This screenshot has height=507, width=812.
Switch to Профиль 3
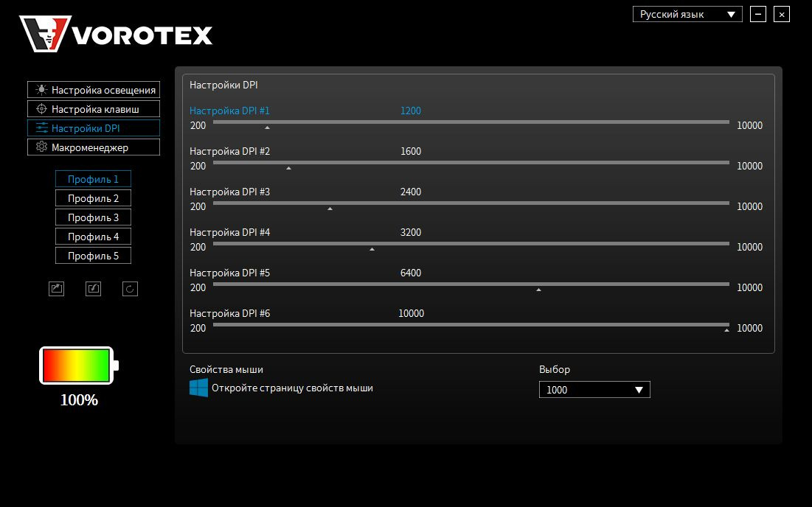(x=93, y=217)
